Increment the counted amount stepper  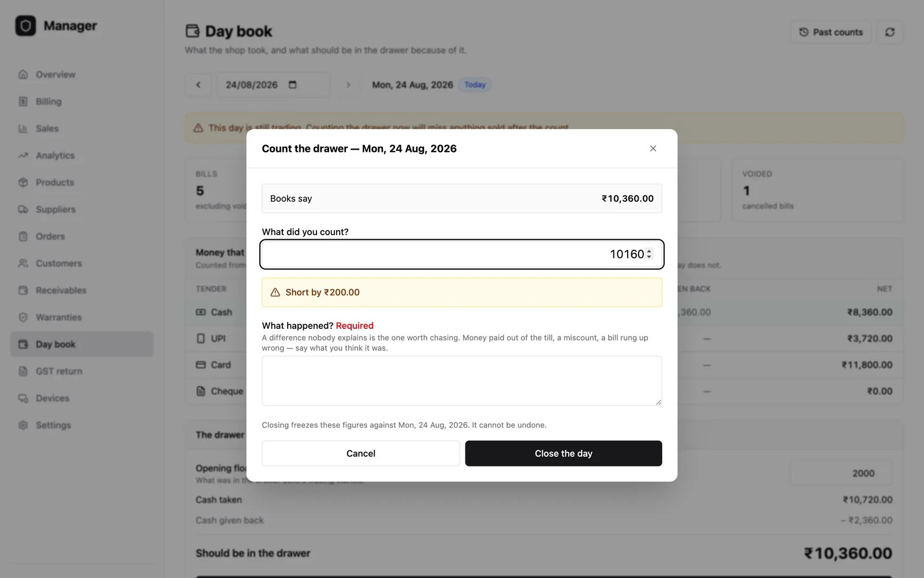point(649,251)
